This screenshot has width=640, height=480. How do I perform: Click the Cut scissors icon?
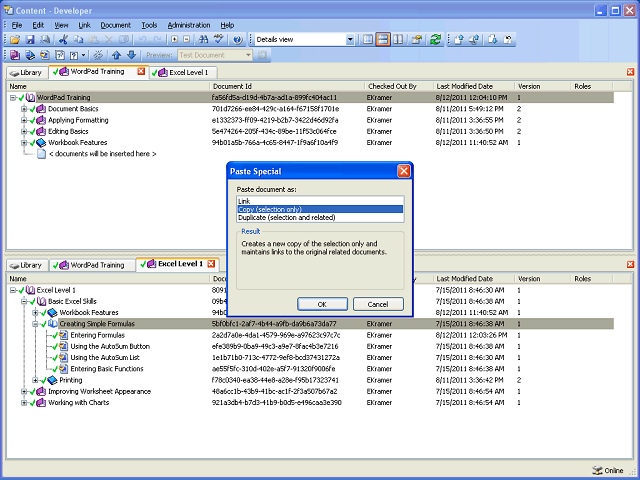(63, 40)
